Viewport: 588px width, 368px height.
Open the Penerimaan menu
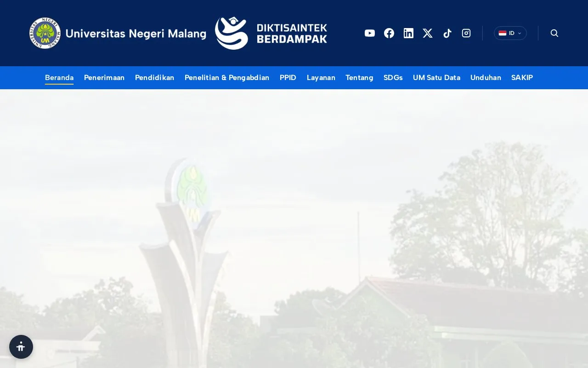coord(104,78)
